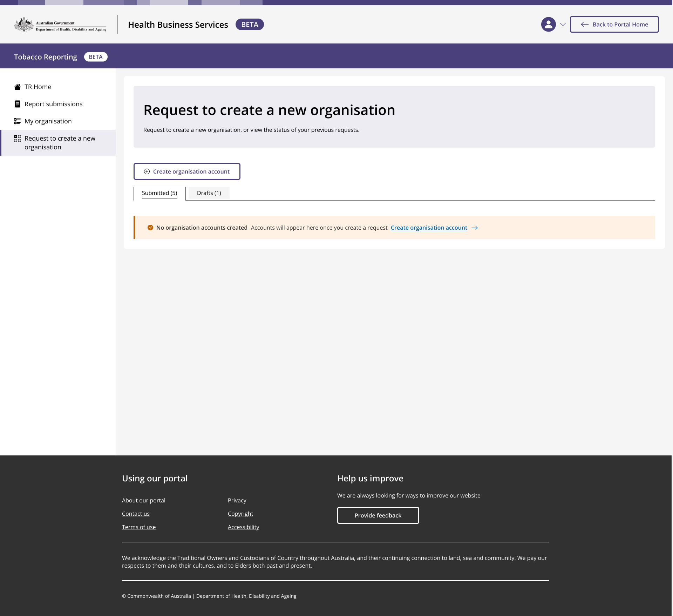Viewport: 673px width, 616px height.
Task: Click the Provide feedback button
Action: (x=378, y=515)
